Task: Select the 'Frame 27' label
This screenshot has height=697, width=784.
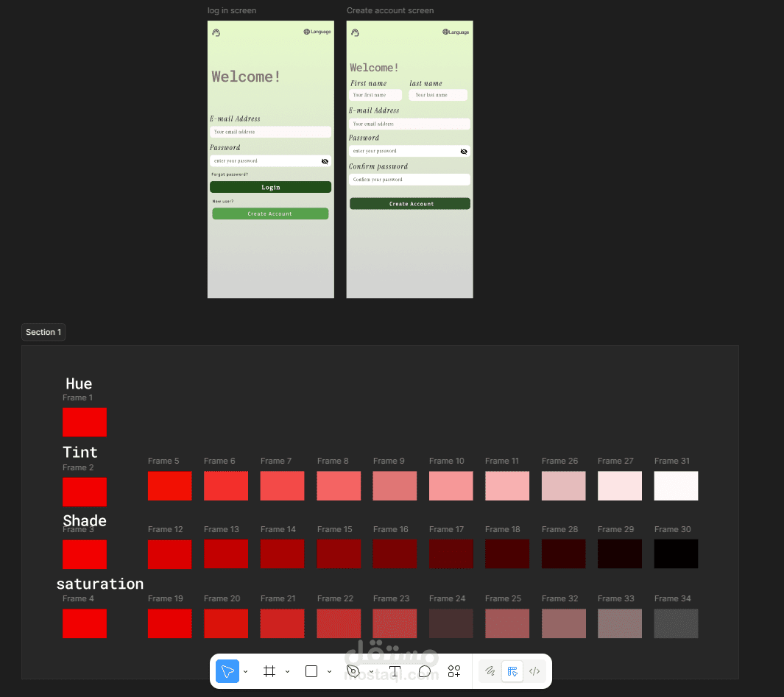Action: click(615, 461)
